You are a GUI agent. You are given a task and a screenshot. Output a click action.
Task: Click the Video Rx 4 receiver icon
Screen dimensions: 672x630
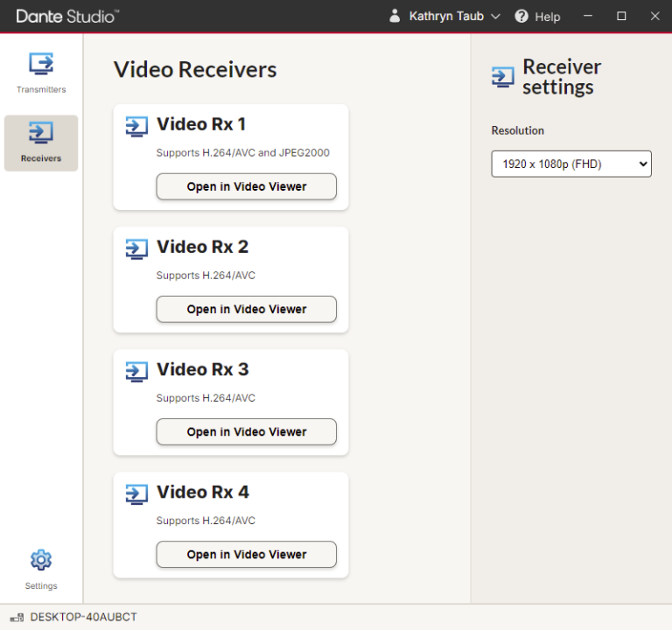(x=136, y=493)
